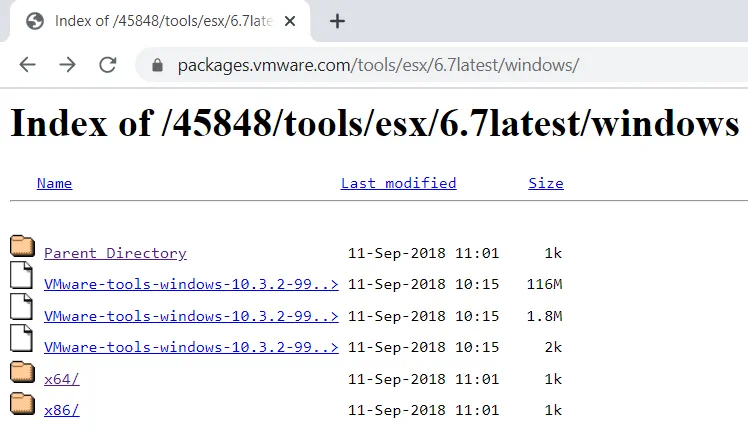
Task: Click the page heading Index of /45848/tools/esx/6.7latest/windows
Action: (x=375, y=123)
